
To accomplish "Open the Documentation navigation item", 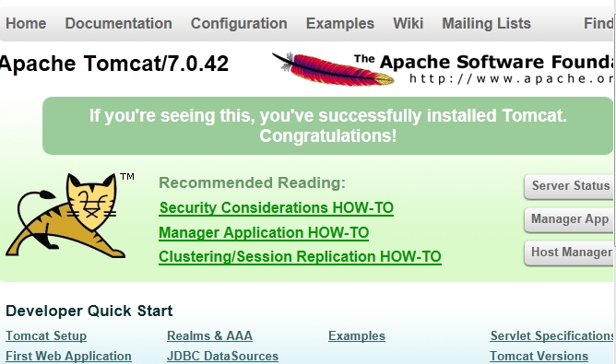I will coord(118,24).
